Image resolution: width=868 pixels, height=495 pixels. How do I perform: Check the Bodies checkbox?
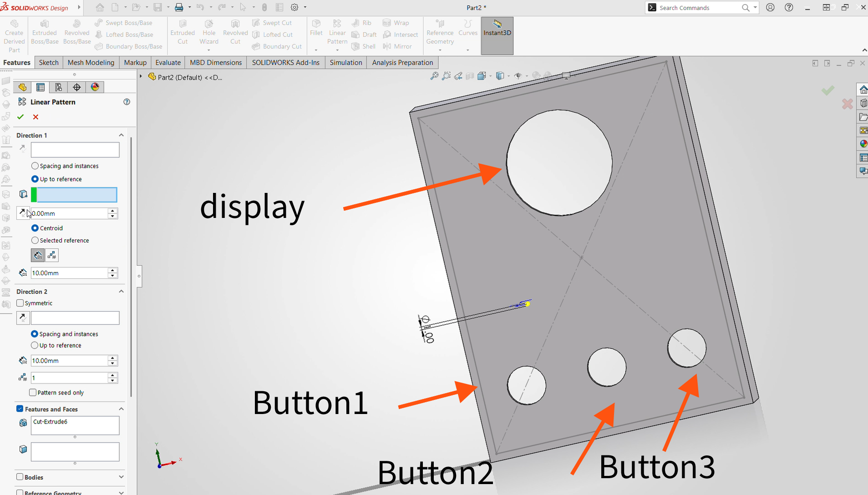(x=20, y=477)
